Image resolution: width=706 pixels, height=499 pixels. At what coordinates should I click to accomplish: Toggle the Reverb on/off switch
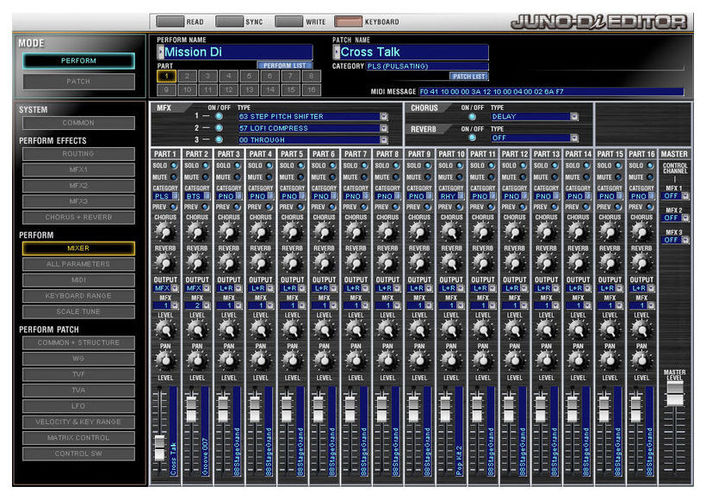[x=472, y=137]
